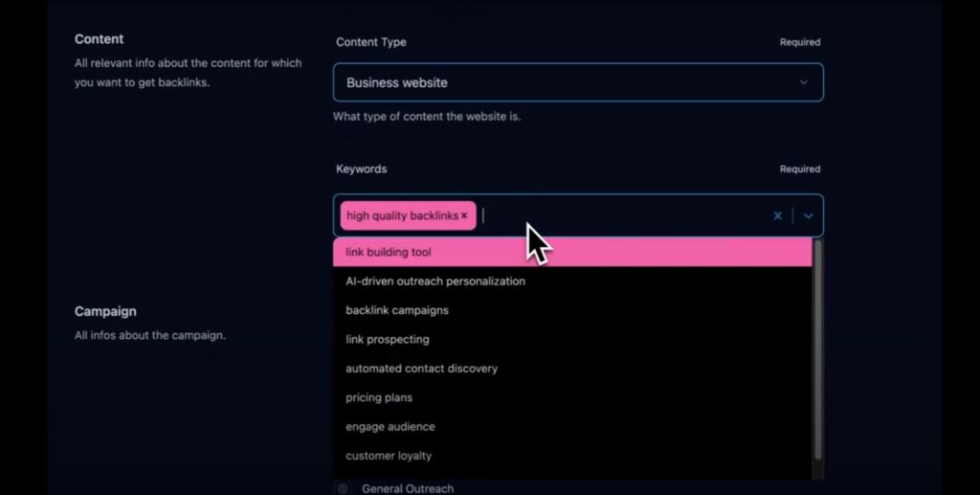Remove the high quality backlinks tag
This screenshot has height=495, width=980.
coord(464,215)
